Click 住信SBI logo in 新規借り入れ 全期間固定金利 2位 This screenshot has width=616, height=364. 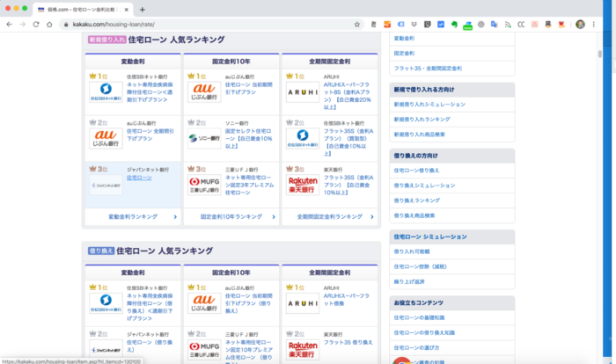point(303,138)
